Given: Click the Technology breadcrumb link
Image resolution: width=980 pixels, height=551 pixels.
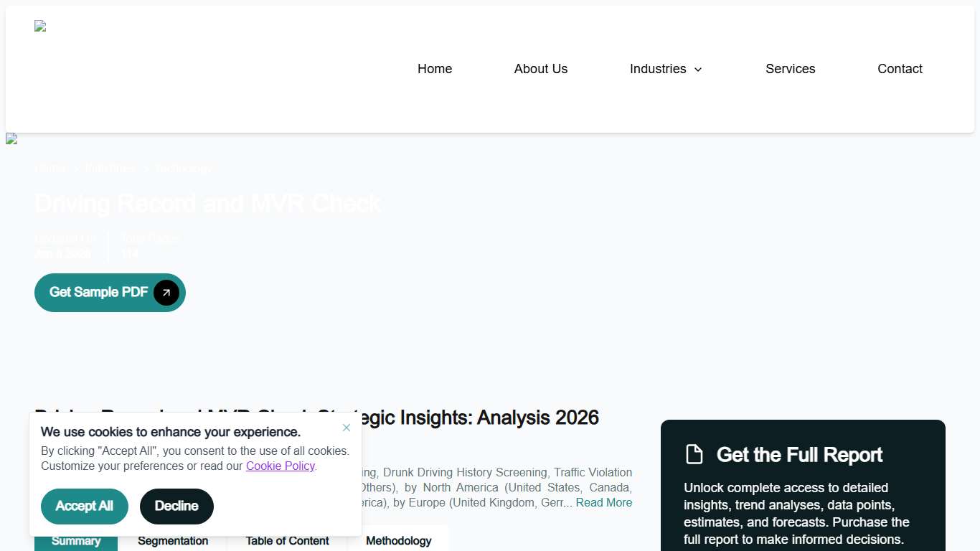Looking at the screenshot, I should (x=184, y=169).
